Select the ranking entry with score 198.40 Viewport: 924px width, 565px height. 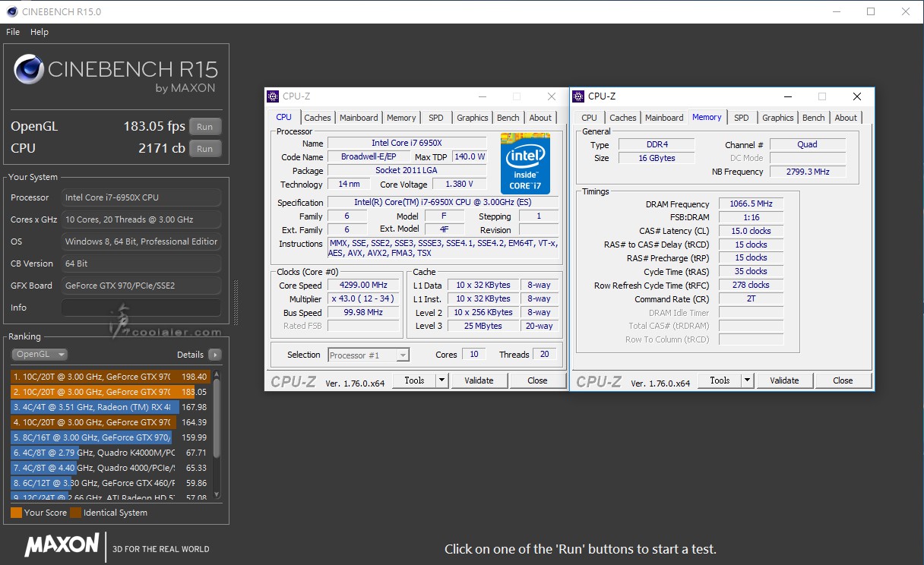point(109,377)
